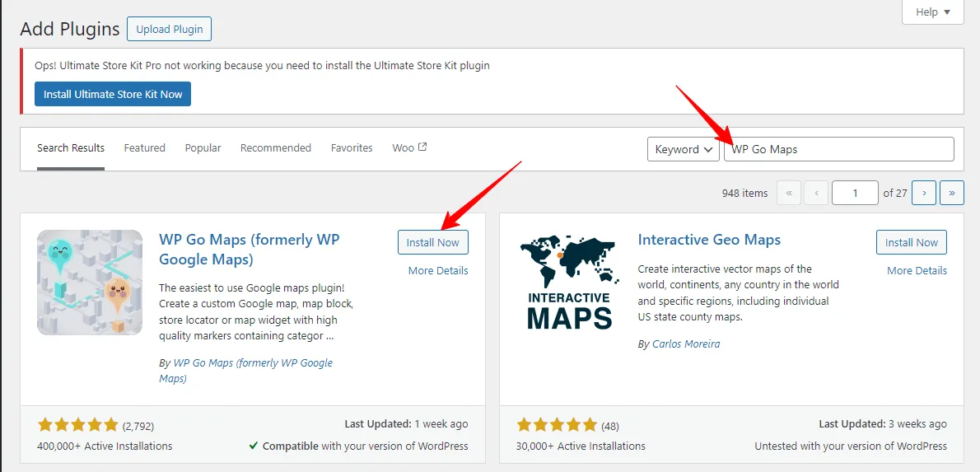Open the Favorites tab
980x472 pixels.
pyautogui.click(x=352, y=148)
